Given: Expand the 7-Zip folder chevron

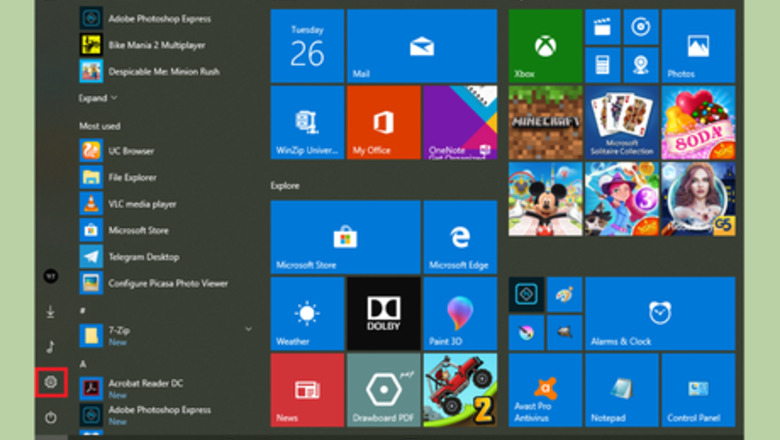Looking at the screenshot, I should pyautogui.click(x=248, y=329).
